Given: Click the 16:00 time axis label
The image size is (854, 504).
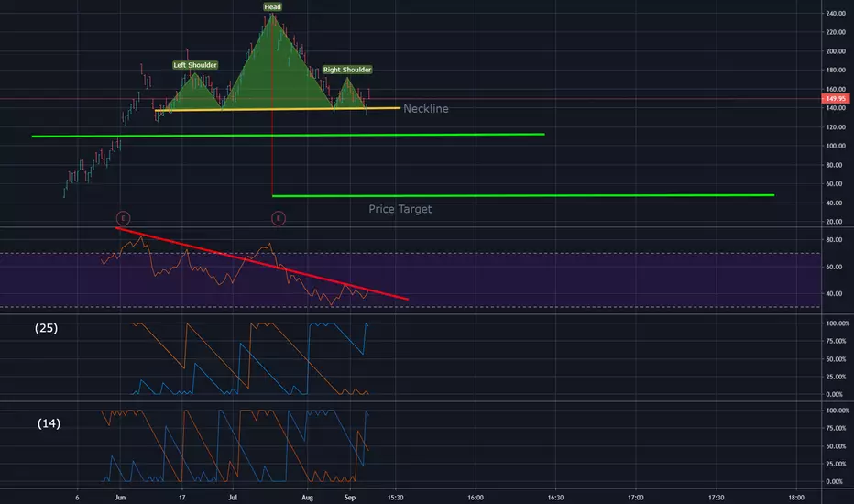Looking at the screenshot, I should pos(476,498).
